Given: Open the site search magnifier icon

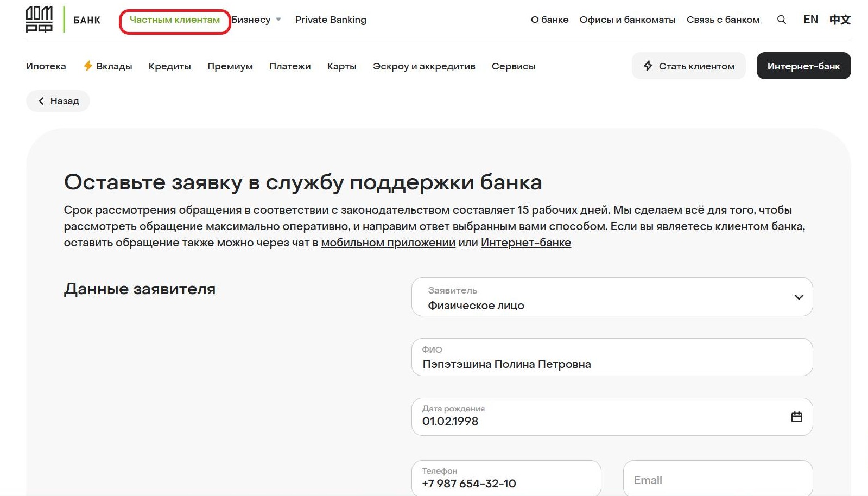Looking at the screenshot, I should tap(781, 20).
